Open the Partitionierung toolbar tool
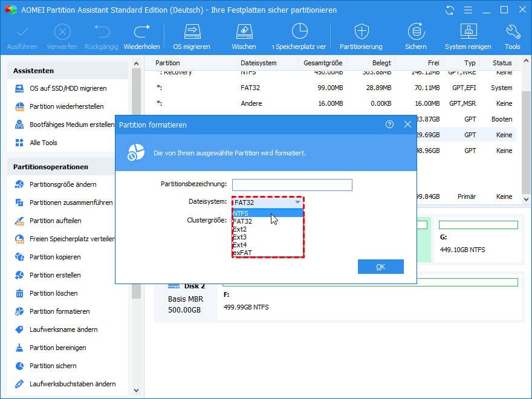The width and height of the screenshot is (532, 399). click(x=362, y=37)
